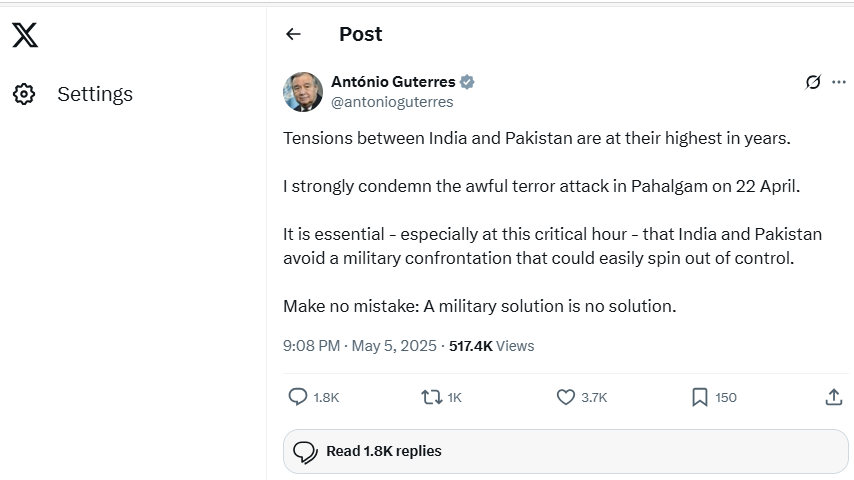Click the reply speech bubble icon
Screen dimensions: 854x480
pos(298,397)
